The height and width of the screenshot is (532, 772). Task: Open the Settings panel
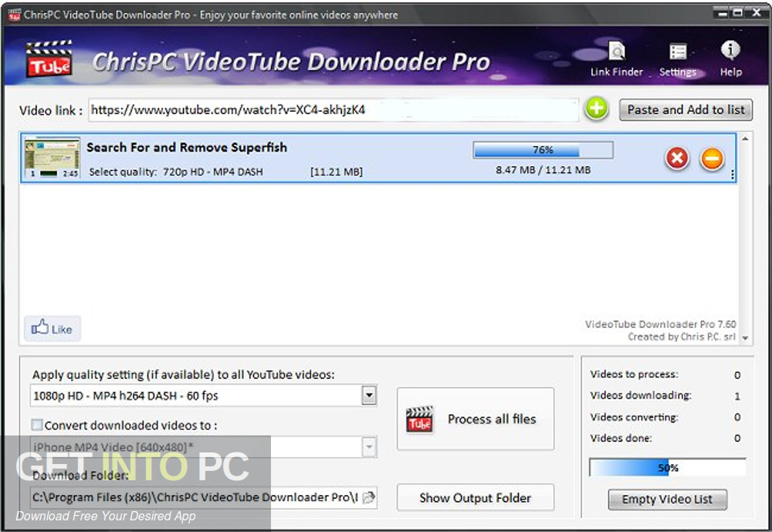[678, 60]
